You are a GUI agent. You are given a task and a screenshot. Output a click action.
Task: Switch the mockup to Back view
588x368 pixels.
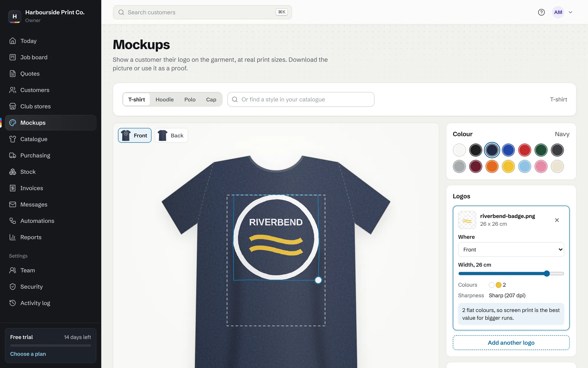coord(171,135)
